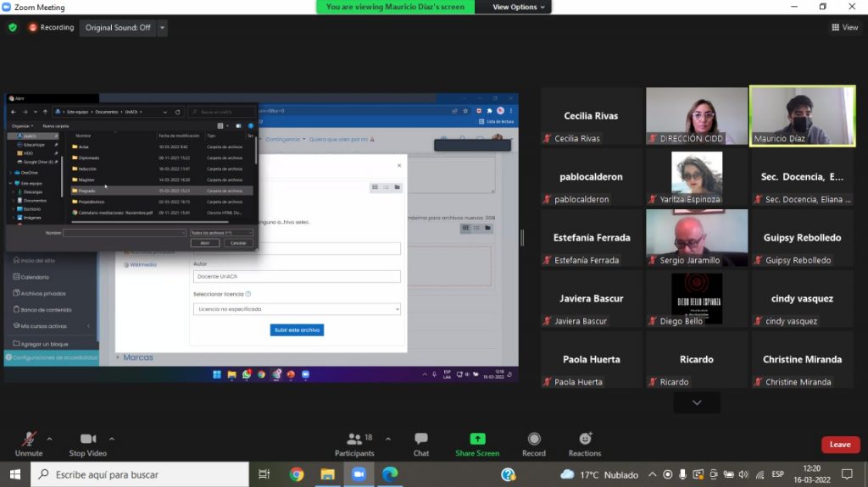Show next page of participants with down chevron

(697, 402)
